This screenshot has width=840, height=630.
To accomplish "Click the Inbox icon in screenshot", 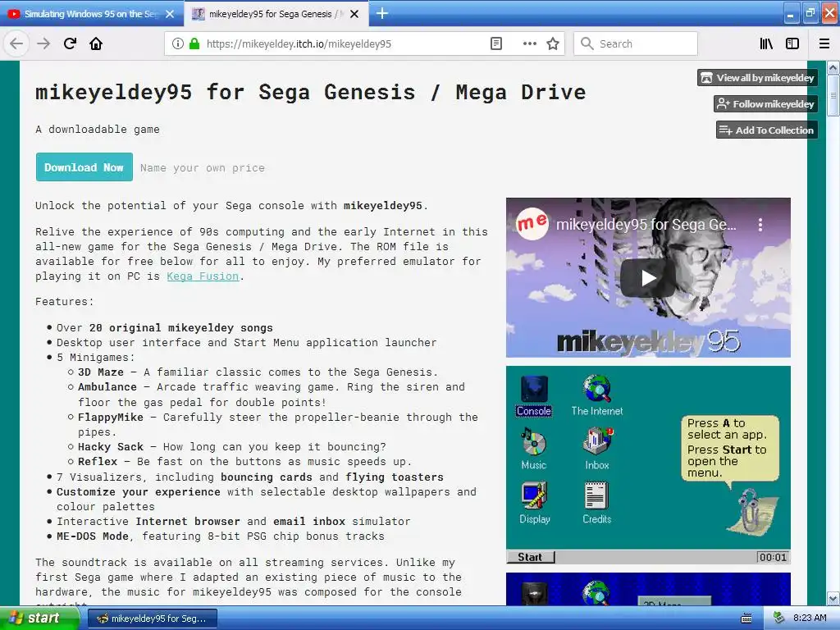I will [597, 450].
